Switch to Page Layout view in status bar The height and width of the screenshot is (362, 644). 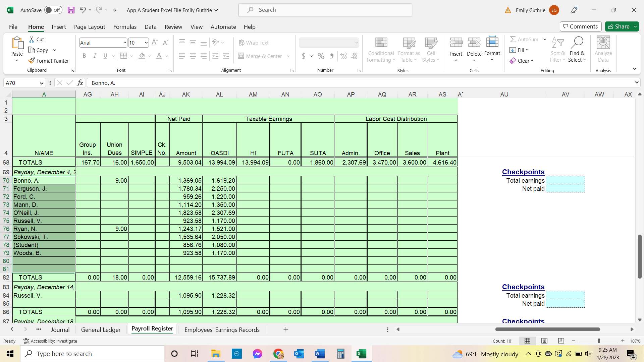[x=544, y=341]
